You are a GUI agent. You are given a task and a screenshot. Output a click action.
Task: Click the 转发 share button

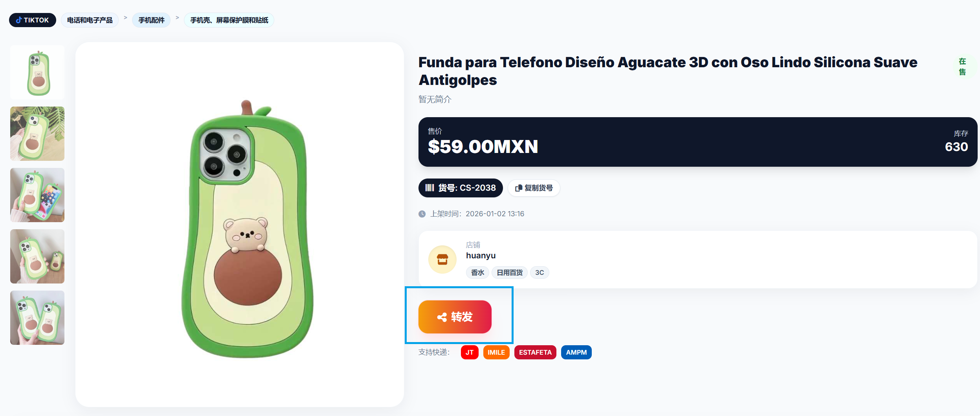455,317
